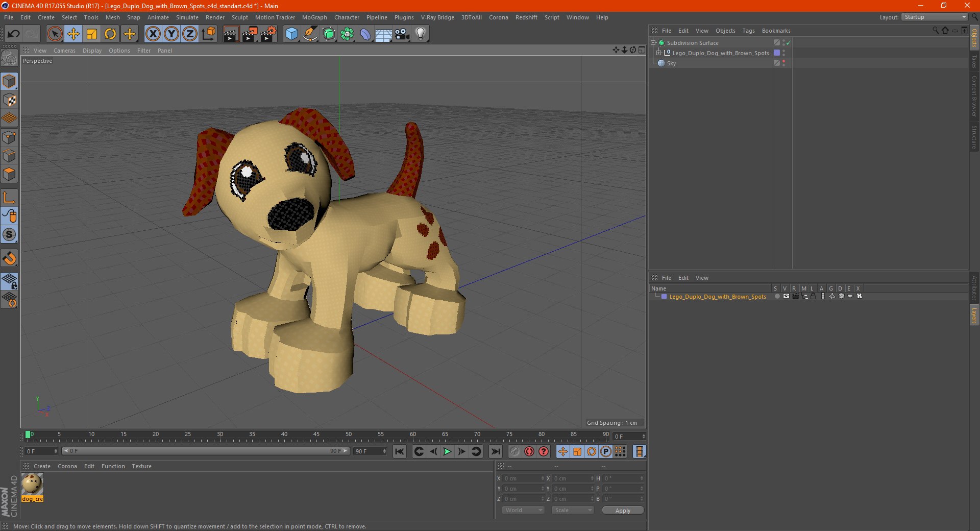This screenshot has height=531, width=980.
Task: Toggle the Locked Workplane icon
Action: [x=9, y=281]
